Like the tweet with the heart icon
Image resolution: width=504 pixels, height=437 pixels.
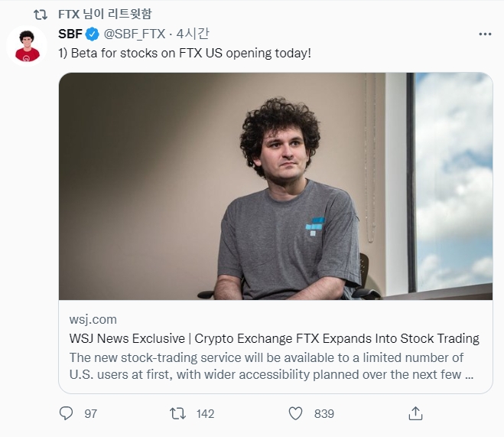295,413
